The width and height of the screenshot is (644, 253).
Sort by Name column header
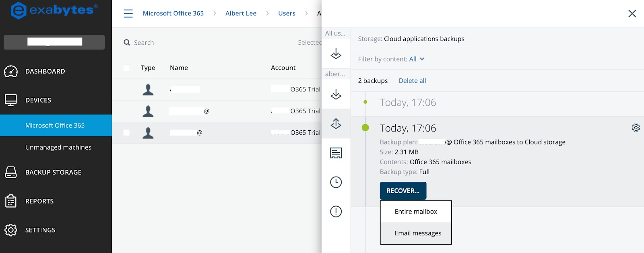pyautogui.click(x=179, y=68)
